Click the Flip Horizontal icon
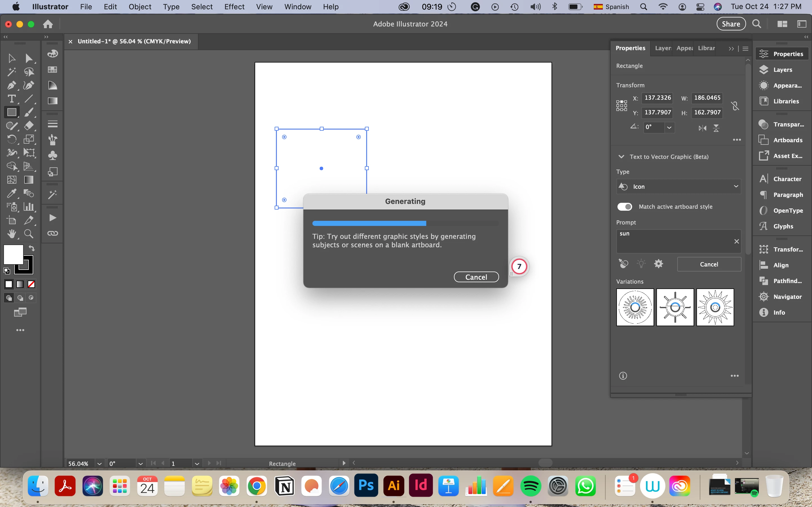This screenshot has height=507, width=812. click(702, 128)
